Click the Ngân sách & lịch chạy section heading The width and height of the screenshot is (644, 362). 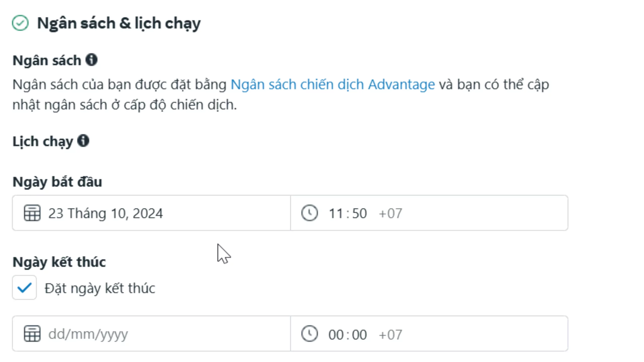[119, 23]
